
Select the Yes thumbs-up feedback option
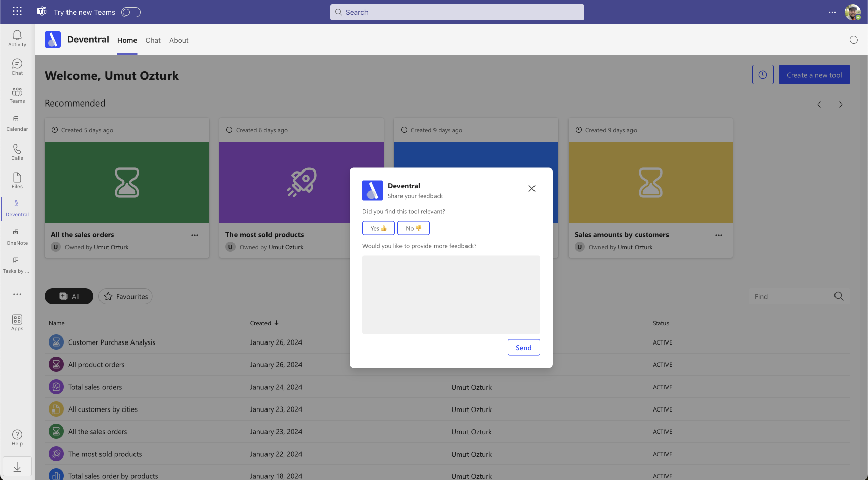click(x=378, y=228)
